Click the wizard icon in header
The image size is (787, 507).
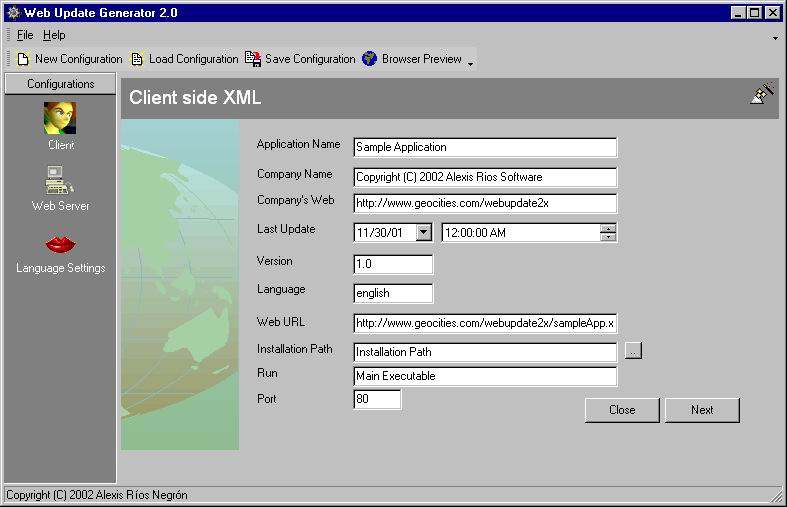coord(762,93)
